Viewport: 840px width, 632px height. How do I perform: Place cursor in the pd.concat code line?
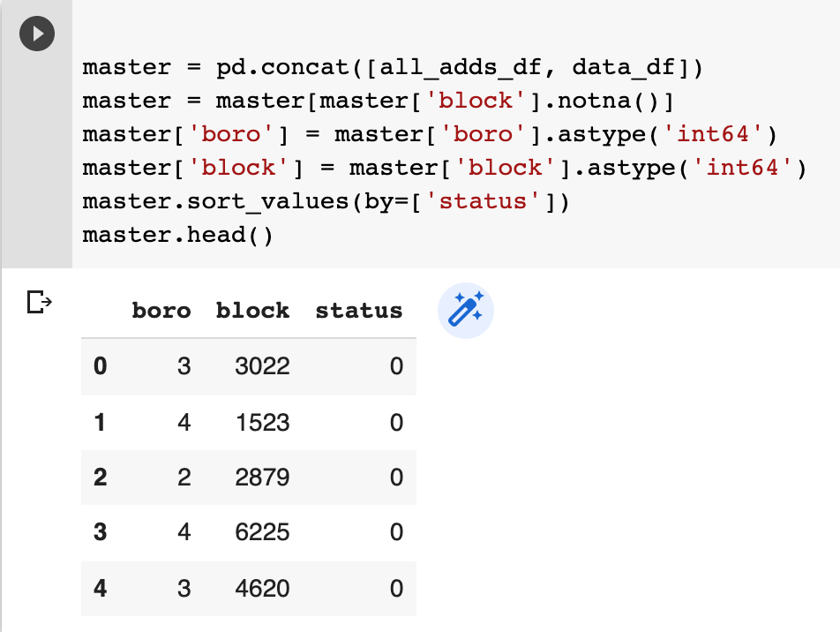pyautogui.click(x=393, y=68)
